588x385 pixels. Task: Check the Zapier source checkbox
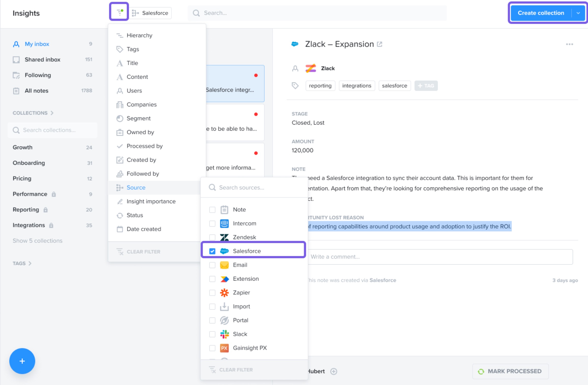pyautogui.click(x=212, y=293)
